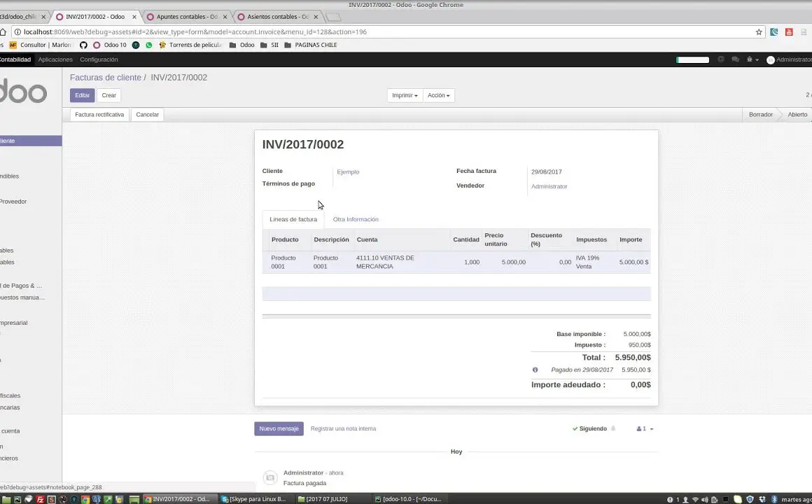Click the Editar button
Screen dimensions: 812x504
[x=82, y=95]
